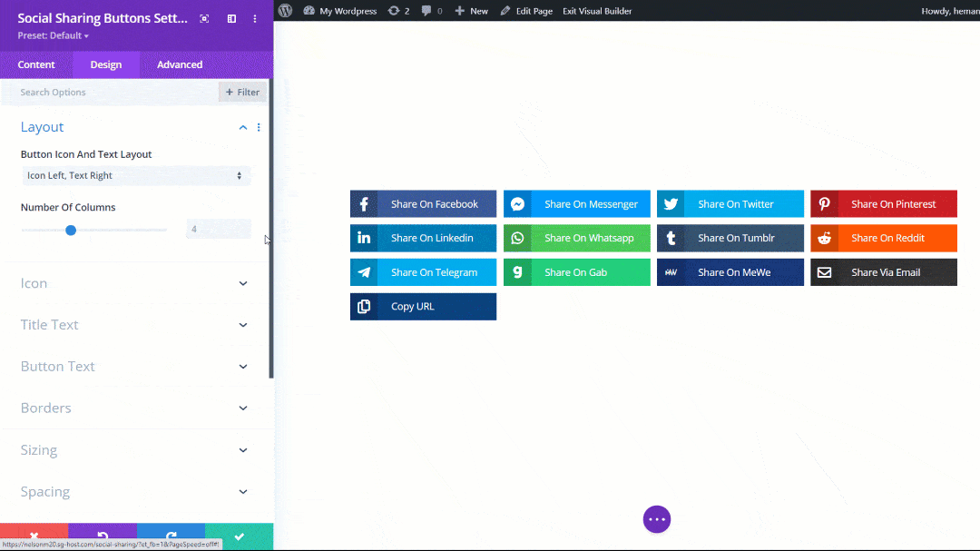Expand the Button Text section

click(x=135, y=367)
